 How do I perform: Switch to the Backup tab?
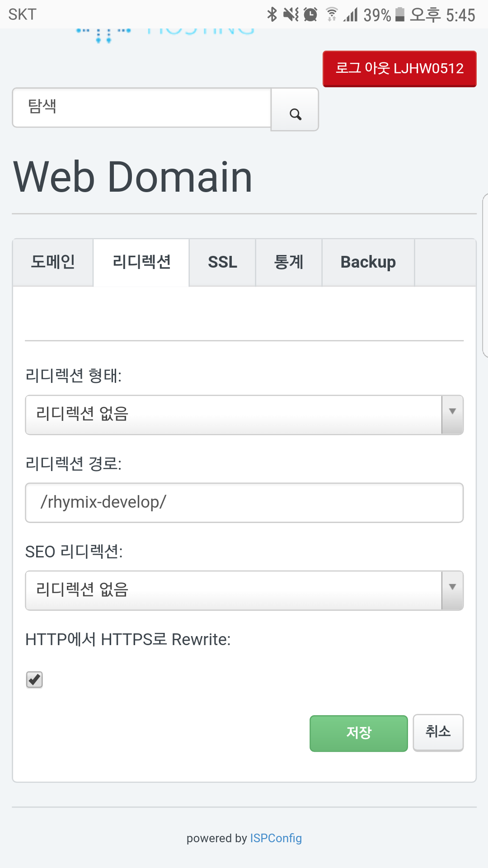click(x=368, y=262)
